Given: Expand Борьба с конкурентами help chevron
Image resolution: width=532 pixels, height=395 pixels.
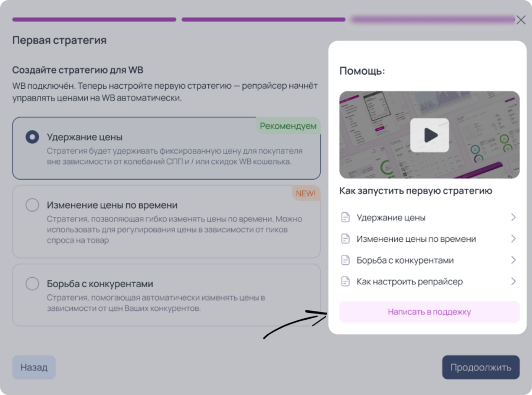Looking at the screenshot, I should [x=513, y=260].
